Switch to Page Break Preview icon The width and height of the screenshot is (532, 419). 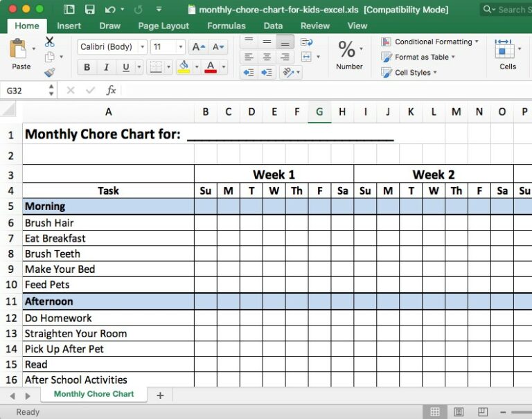(482, 412)
